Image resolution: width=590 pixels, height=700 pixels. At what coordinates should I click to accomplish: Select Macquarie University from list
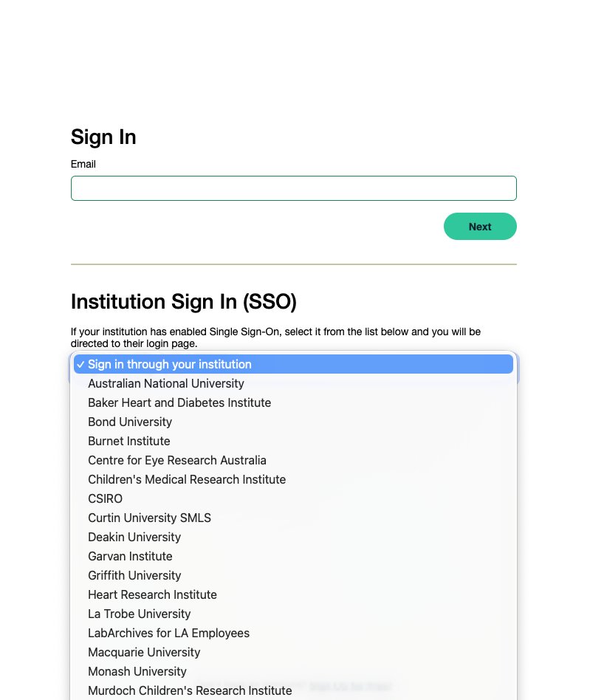[x=144, y=652]
